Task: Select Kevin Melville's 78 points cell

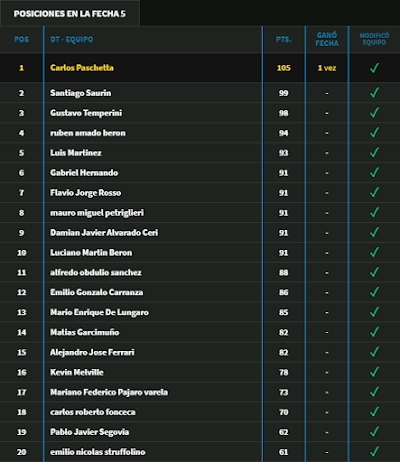Action: (284, 372)
